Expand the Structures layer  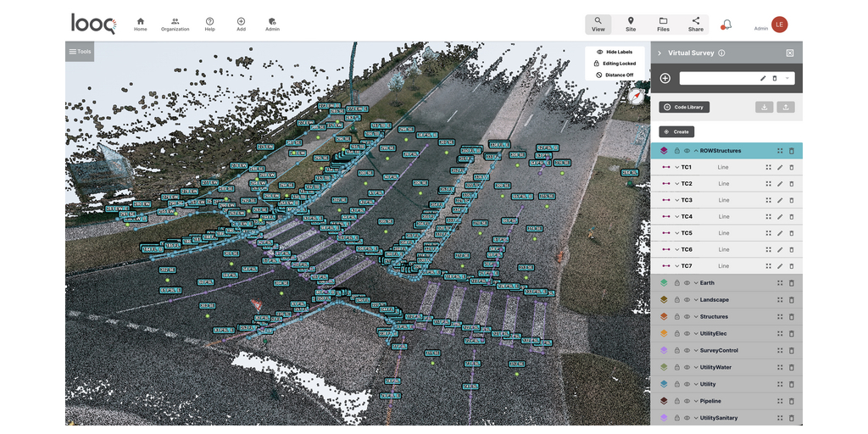[x=696, y=317]
